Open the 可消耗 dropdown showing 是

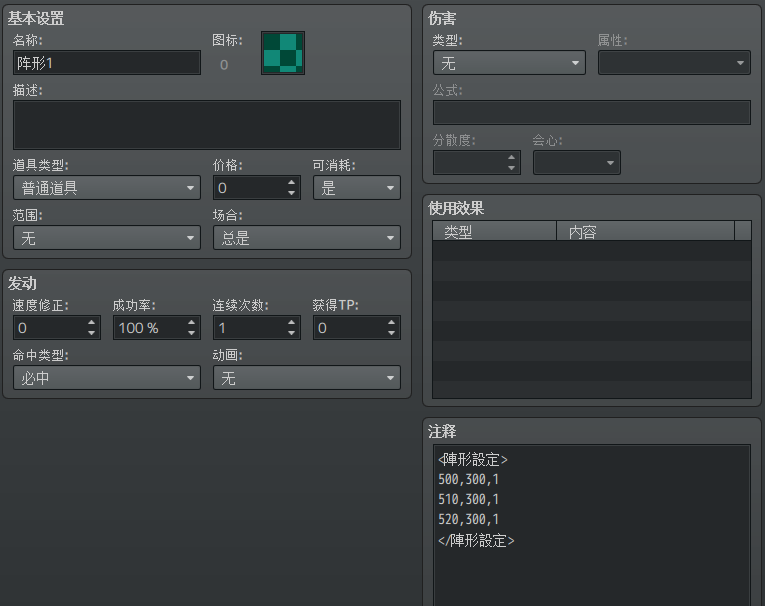(x=357, y=188)
